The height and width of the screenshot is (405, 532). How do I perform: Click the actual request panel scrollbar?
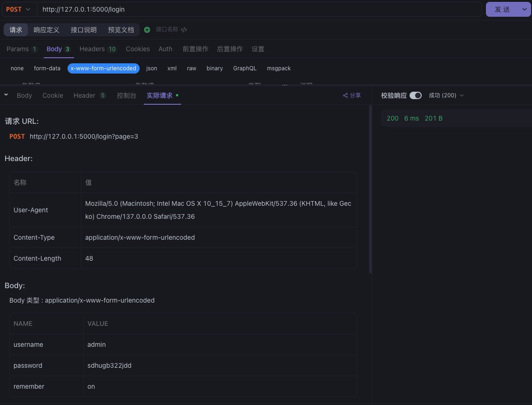pyautogui.click(x=370, y=186)
